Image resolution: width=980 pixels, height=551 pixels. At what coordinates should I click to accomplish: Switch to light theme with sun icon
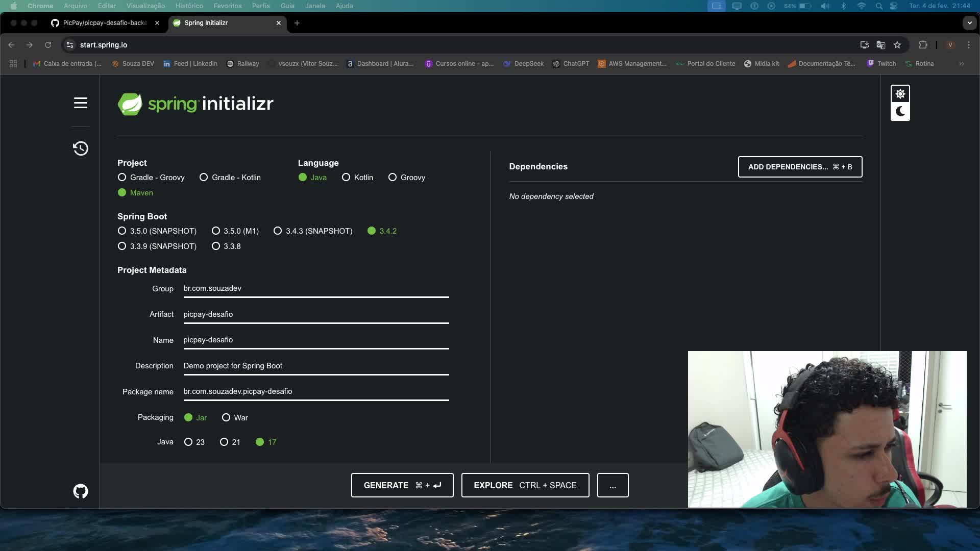(900, 94)
